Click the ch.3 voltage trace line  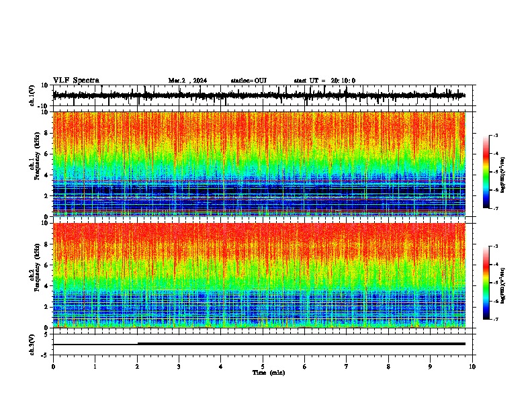pos(259,344)
